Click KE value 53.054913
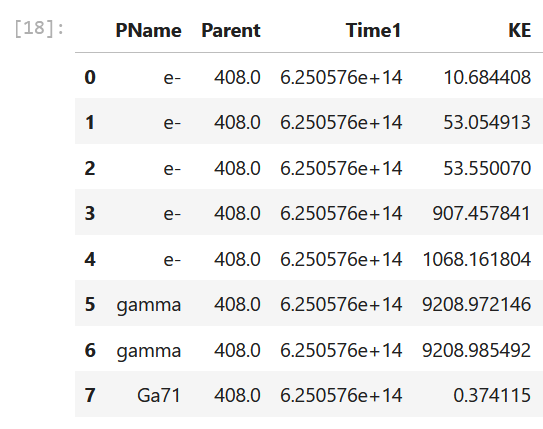 [x=487, y=123]
